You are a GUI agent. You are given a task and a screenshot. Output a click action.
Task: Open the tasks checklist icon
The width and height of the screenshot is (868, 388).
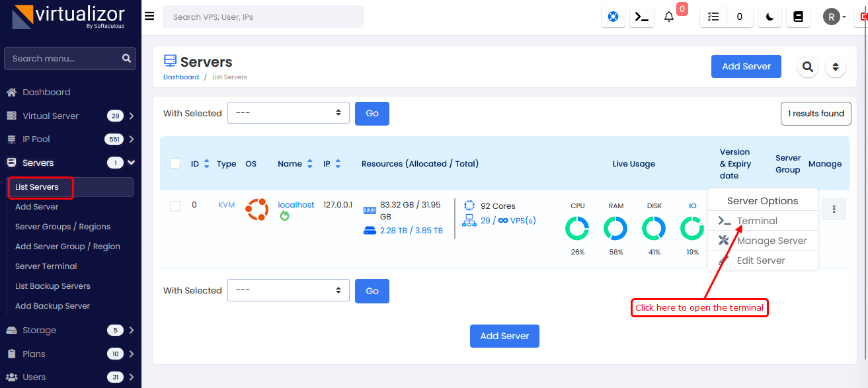713,17
